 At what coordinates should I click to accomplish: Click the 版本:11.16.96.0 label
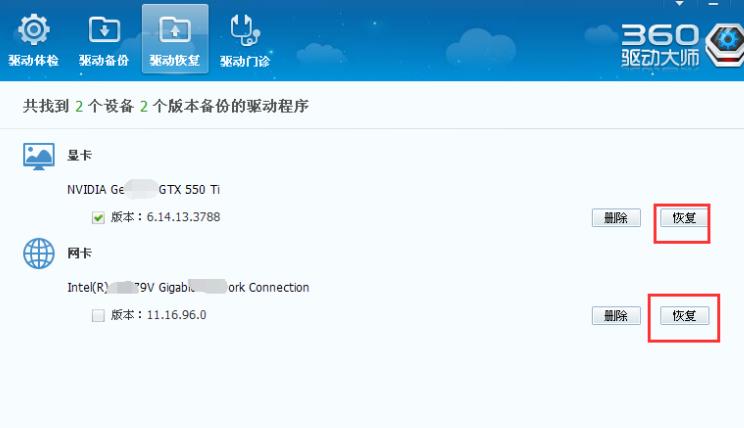(158, 315)
